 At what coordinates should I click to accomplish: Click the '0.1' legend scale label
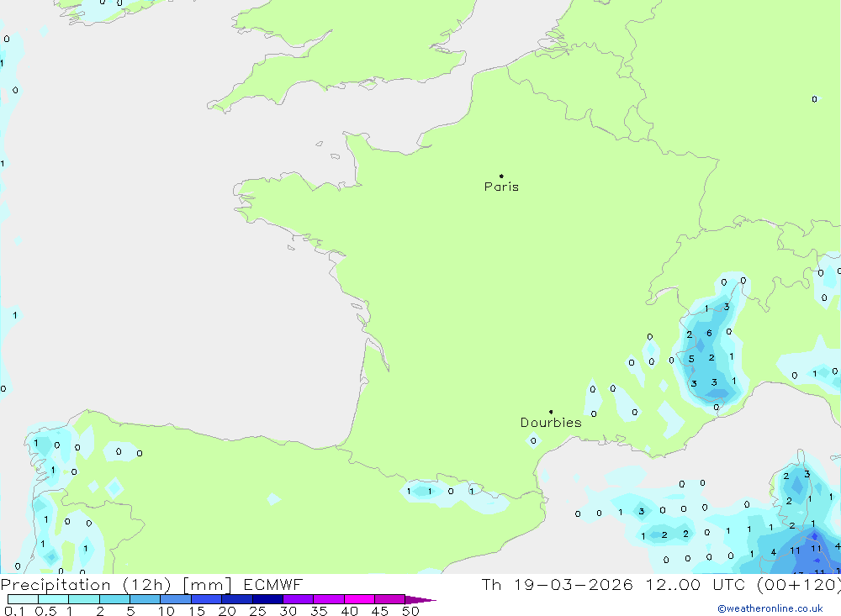click(13, 611)
